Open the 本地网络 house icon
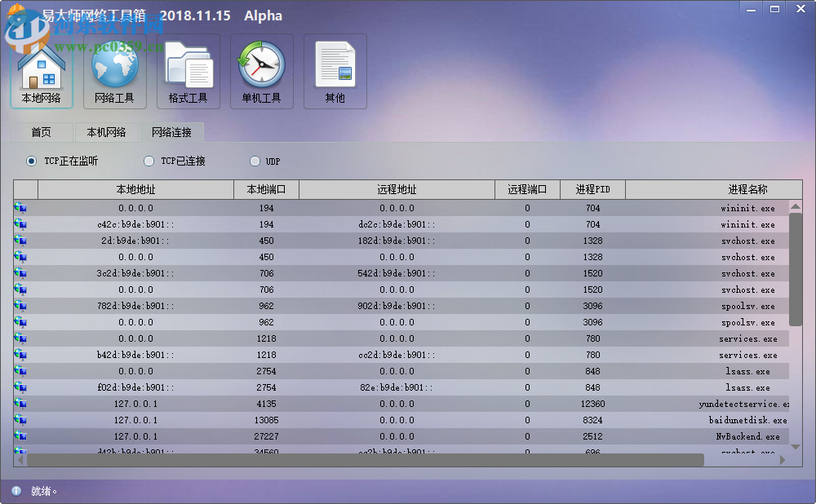The image size is (816, 504). (41, 71)
